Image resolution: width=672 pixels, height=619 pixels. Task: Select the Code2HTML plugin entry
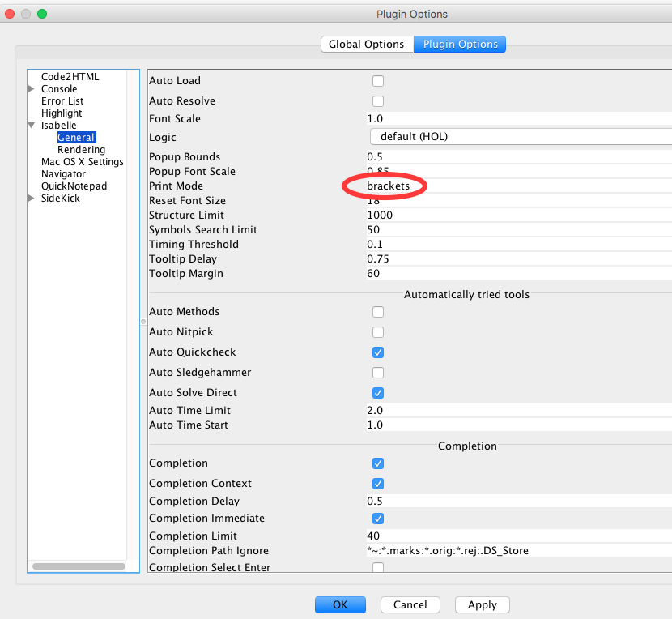pyautogui.click(x=70, y=77)
